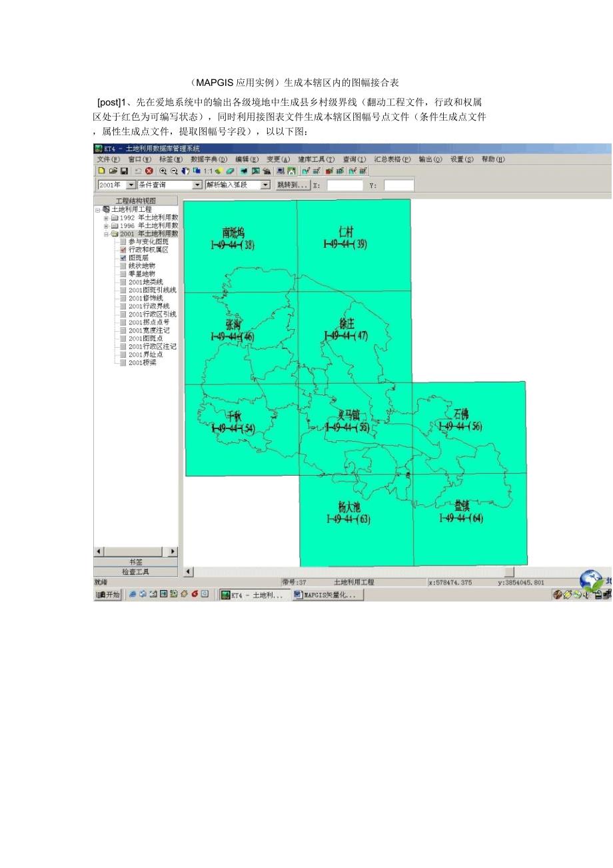
Task: Click the Save disk icon
Action: [123, 171]
